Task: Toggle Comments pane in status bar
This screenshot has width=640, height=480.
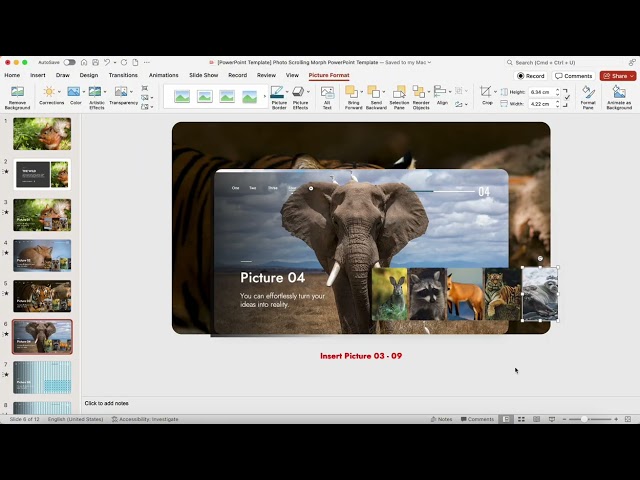Action: point(477,419)
